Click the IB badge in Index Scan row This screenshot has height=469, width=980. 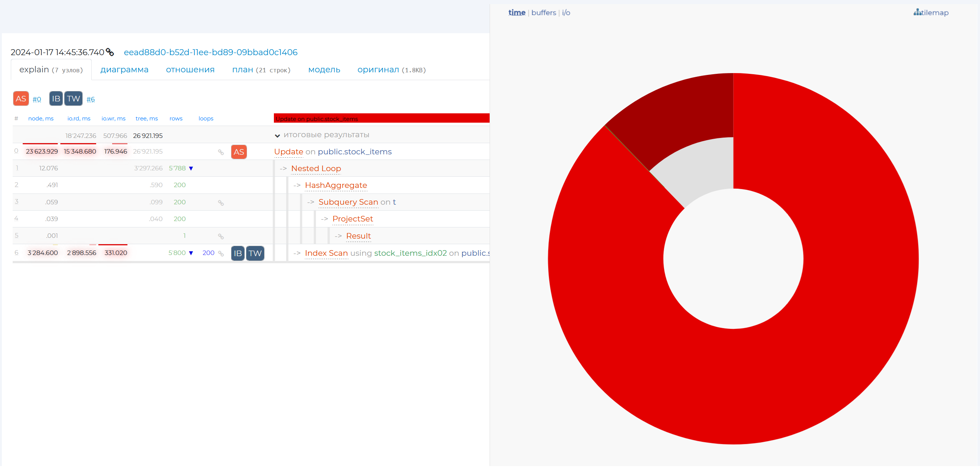(x=238, y=254)
